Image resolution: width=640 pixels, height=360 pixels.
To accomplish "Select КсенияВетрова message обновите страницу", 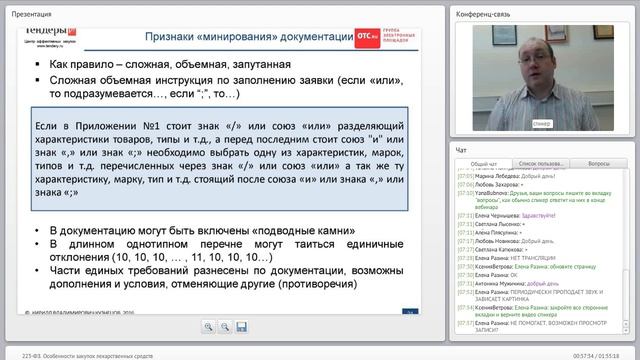I will pos(527,267).
